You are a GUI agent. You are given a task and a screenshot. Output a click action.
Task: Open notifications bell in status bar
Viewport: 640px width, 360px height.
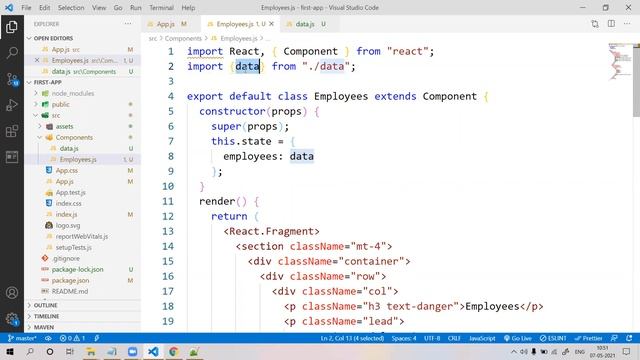pyautogui.click(x=629, y=338)
